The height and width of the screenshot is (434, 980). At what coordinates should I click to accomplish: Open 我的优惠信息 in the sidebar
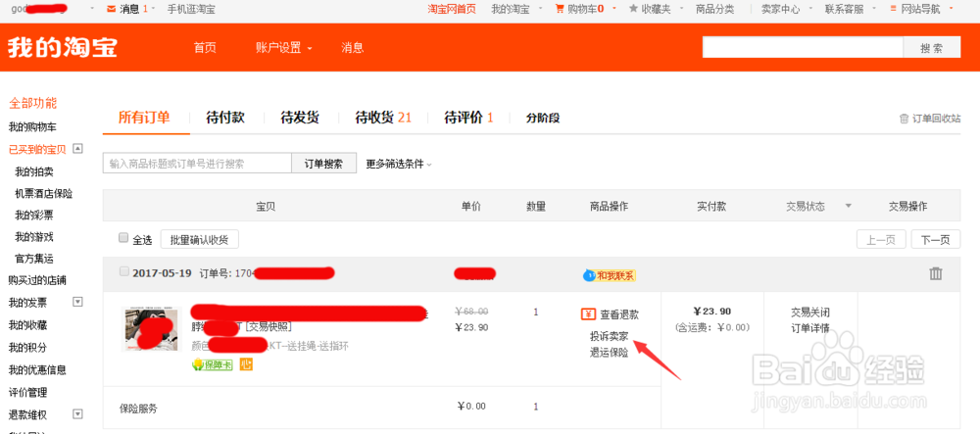[37, 369]
